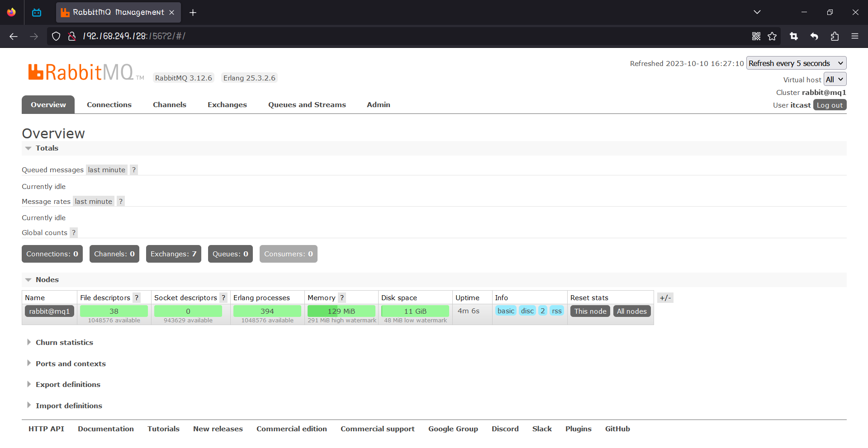Click the screenshot crop icon in toolbar

click(794, 36)
